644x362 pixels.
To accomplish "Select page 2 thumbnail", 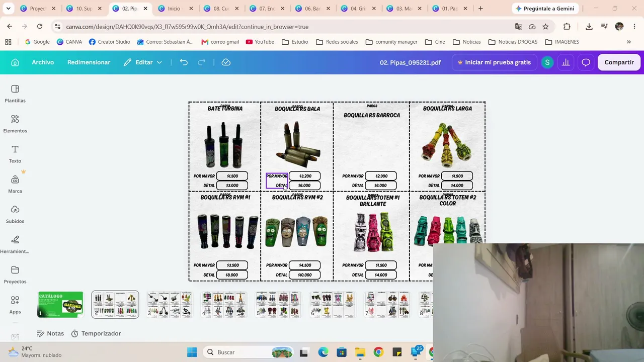I will coord(115,305).
